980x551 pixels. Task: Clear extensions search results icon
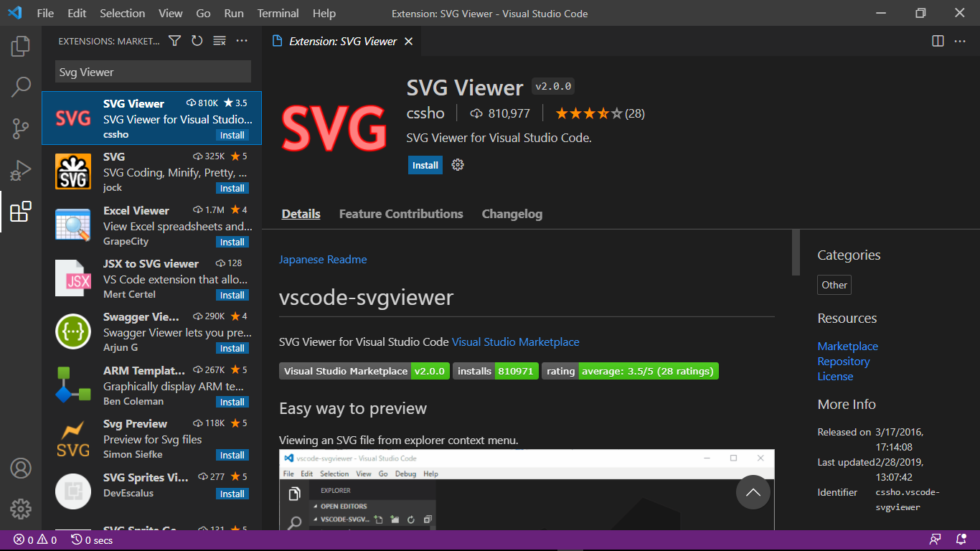220,41
